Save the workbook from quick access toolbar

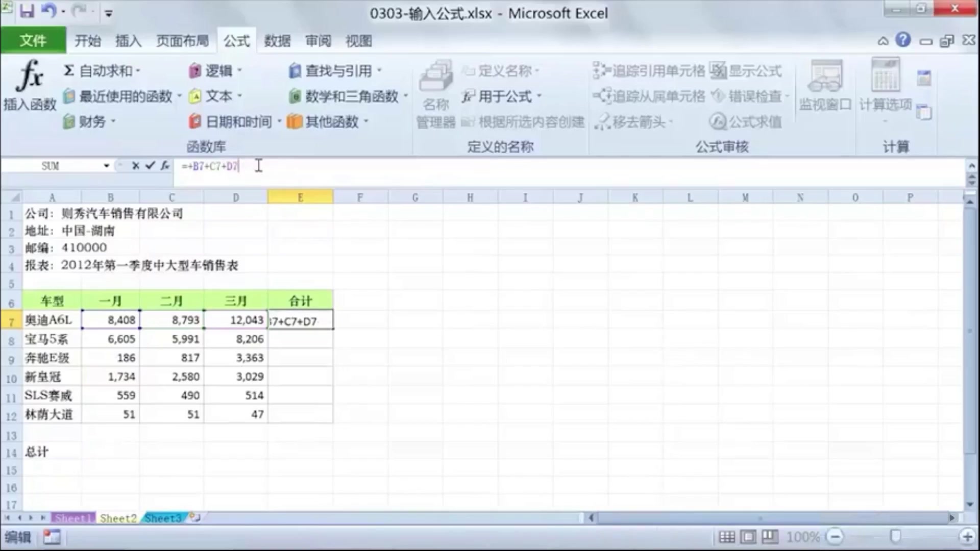tap(27, 11)
